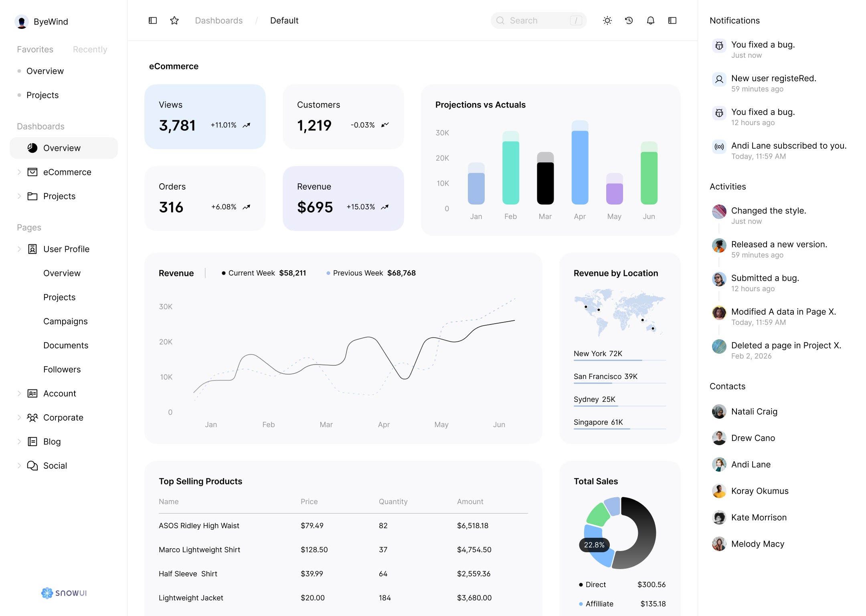Click the eCommerce shopping bag icon

pos(32,172)
